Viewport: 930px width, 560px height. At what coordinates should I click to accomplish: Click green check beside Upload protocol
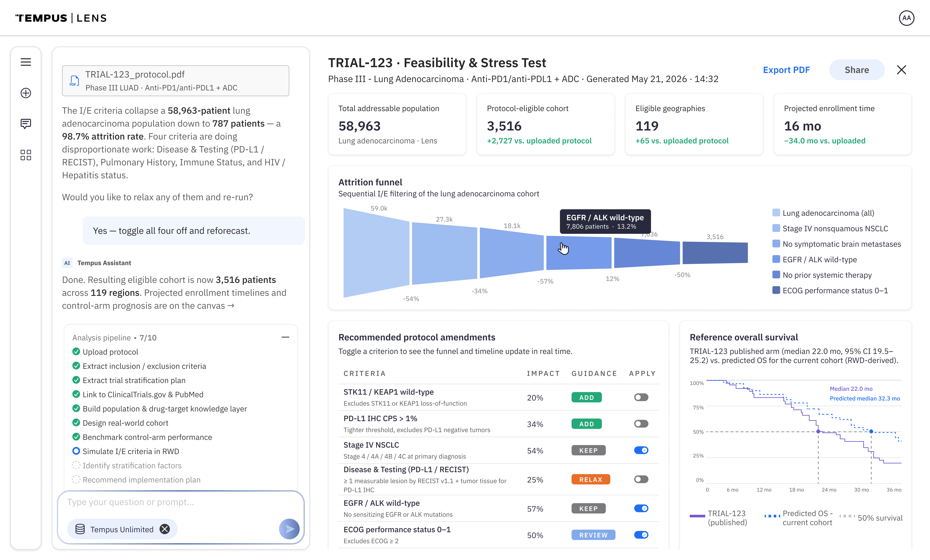click(x=76, y=351)
